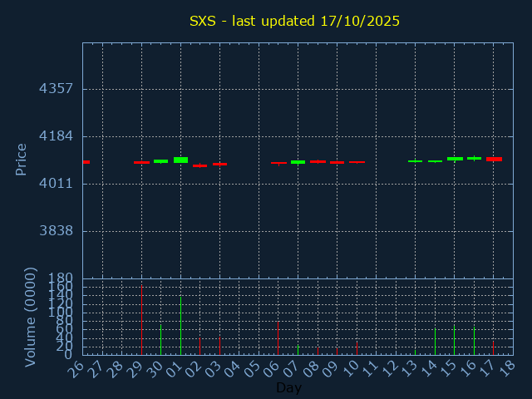Click the 'Price' y-axis title

click(22, 159)
